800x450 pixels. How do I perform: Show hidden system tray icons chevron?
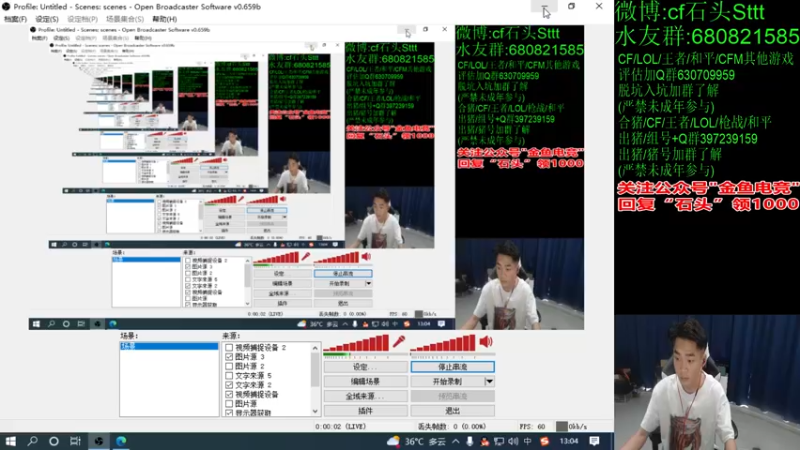pos(456,441)
